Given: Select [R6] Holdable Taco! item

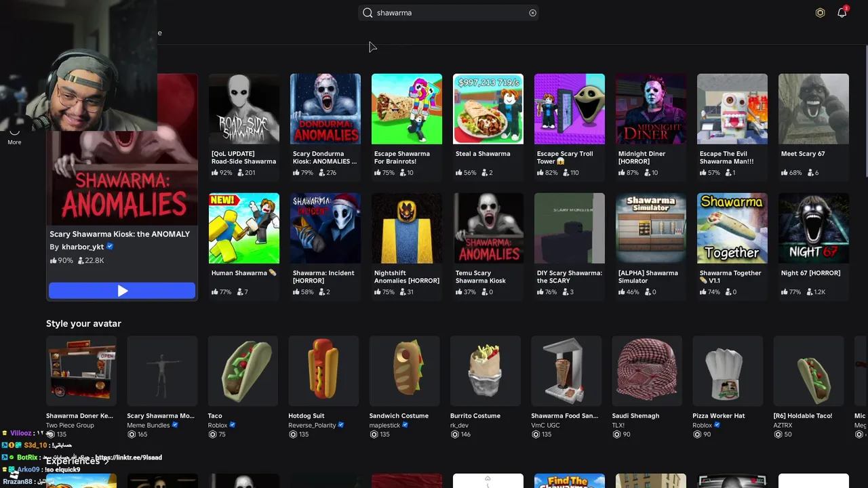Looking at the screenshot, I should 809,371.
